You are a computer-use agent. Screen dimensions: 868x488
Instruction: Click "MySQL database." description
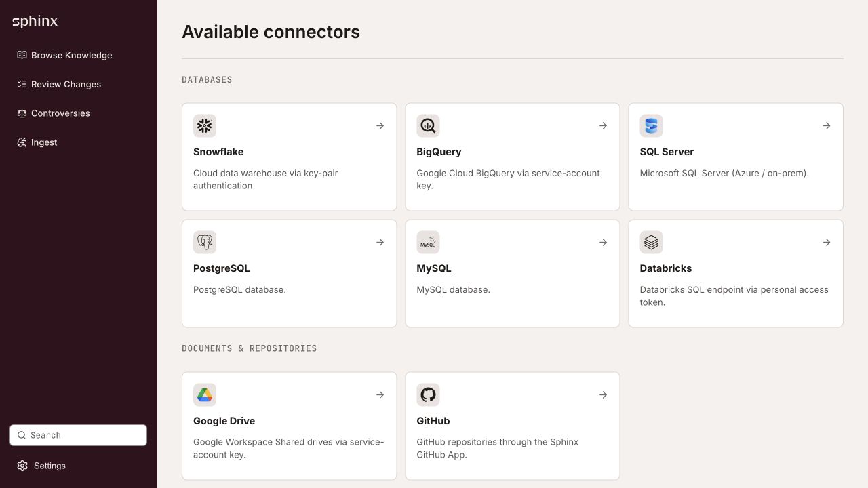[x=453, y=289]
